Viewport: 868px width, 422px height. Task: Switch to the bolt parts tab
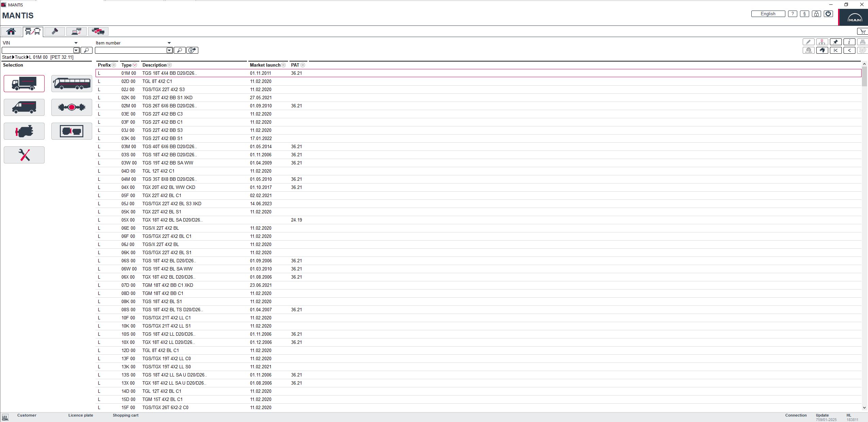pos(55,32)
